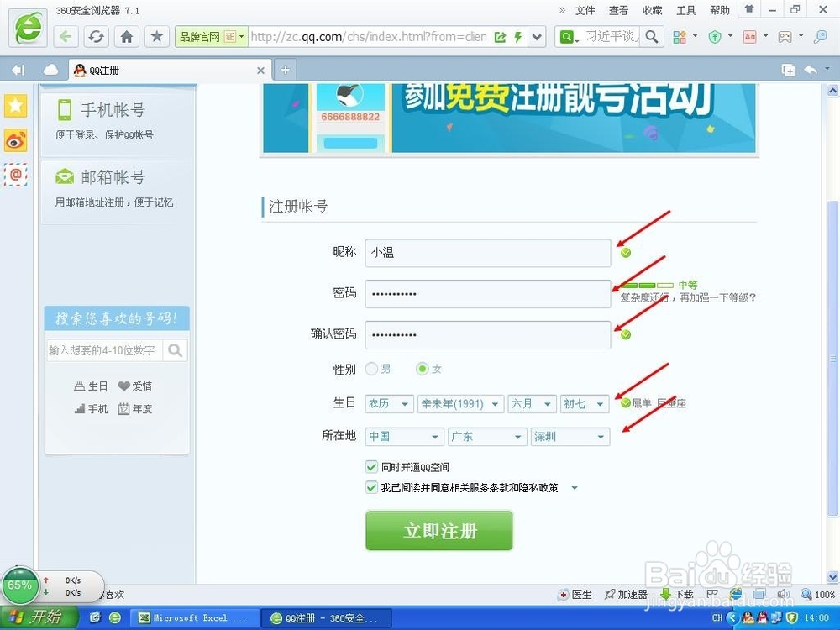Click the skin shirt icon in title bar
The width and height of the screenshot is (840, 630).
pos(749,9)
